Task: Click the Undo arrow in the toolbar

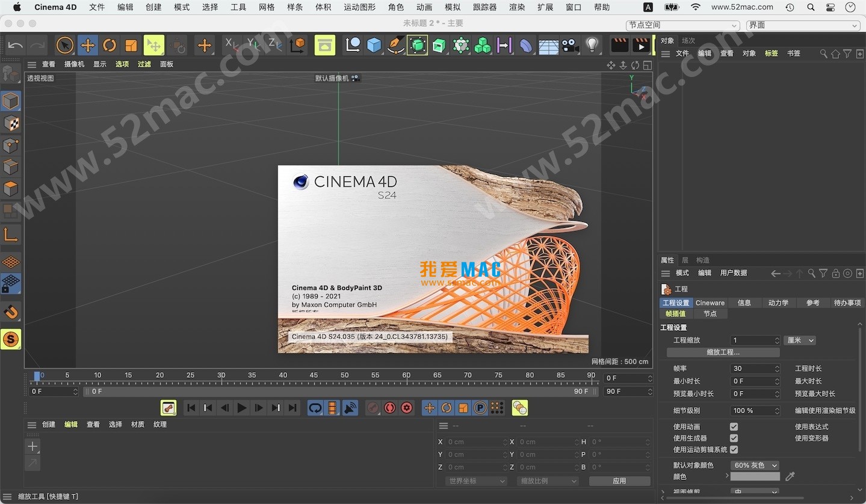Action: (16, 45)
